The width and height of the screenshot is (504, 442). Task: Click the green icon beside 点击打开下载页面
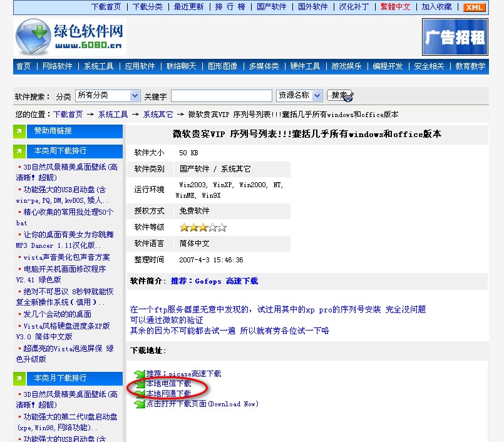coord(140,404)
